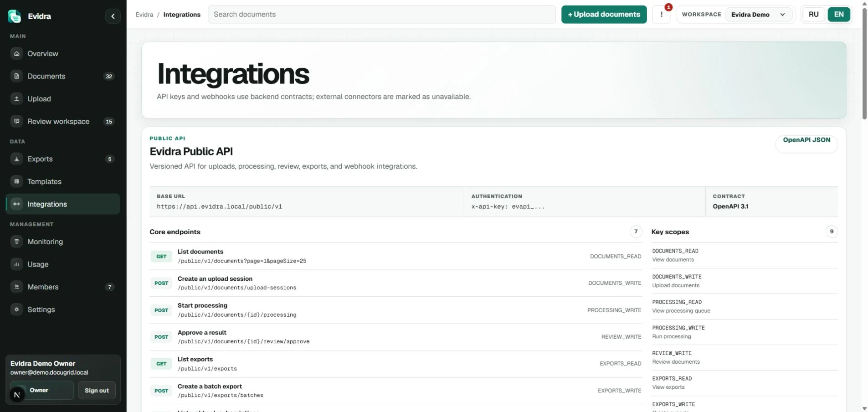Image resolution: width=868 pixels, height=412 pixels.
Task: Open the alerts exclamation notification button
Action: 661,15
